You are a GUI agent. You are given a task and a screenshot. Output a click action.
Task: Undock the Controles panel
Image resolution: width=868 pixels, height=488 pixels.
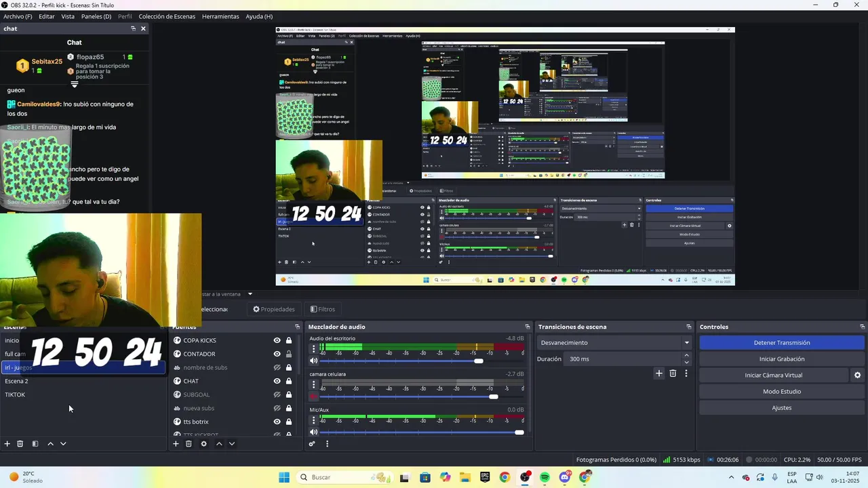pyautogui.click(x=863, y=327)
